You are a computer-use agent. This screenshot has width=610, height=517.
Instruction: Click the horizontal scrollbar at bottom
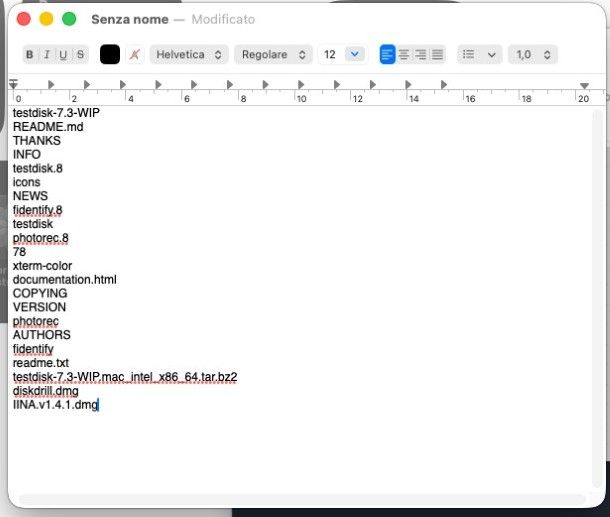coord(302,499)
